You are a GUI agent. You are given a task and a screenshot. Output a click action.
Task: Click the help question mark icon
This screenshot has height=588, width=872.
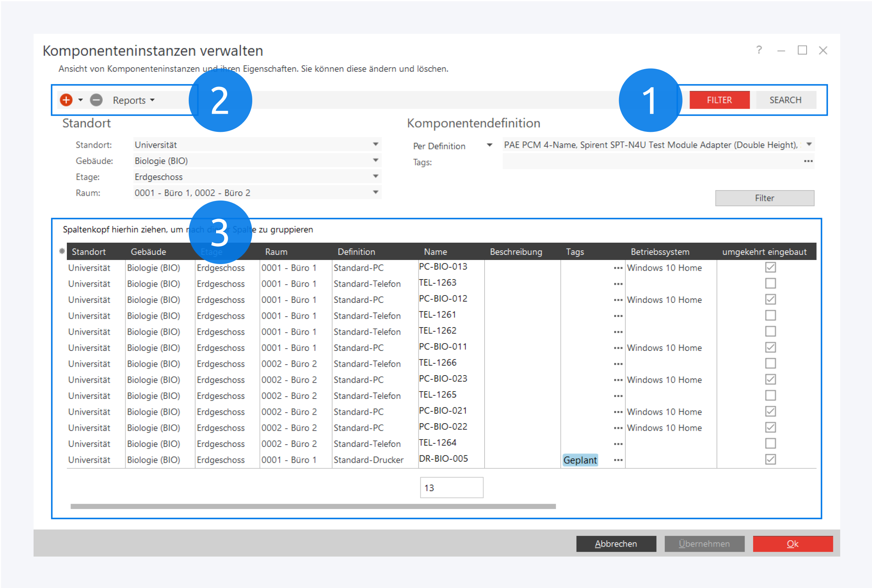(x=759, y=50)
